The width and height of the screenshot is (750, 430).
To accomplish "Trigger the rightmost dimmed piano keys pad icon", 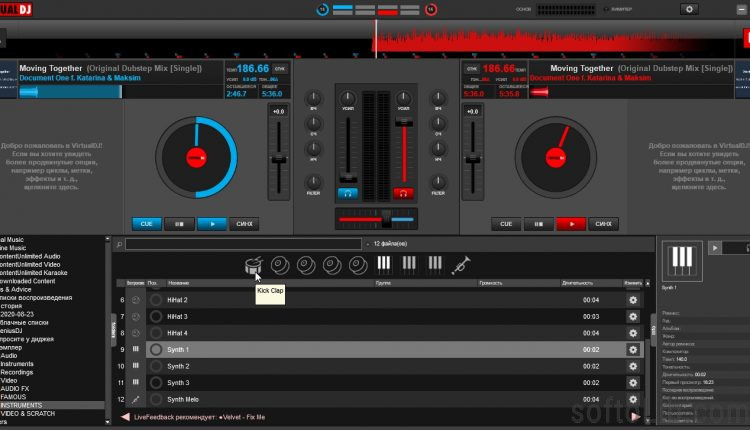I will 435,264.
